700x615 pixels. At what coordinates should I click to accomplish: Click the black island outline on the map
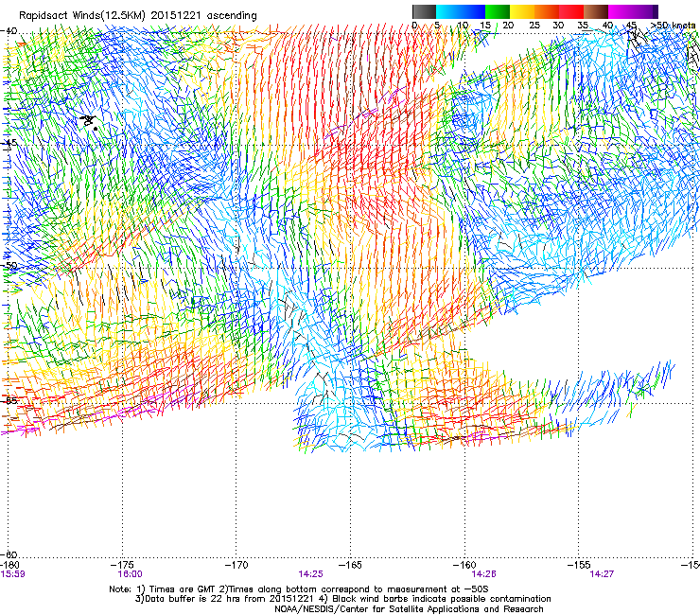click(x=89, y=121)
